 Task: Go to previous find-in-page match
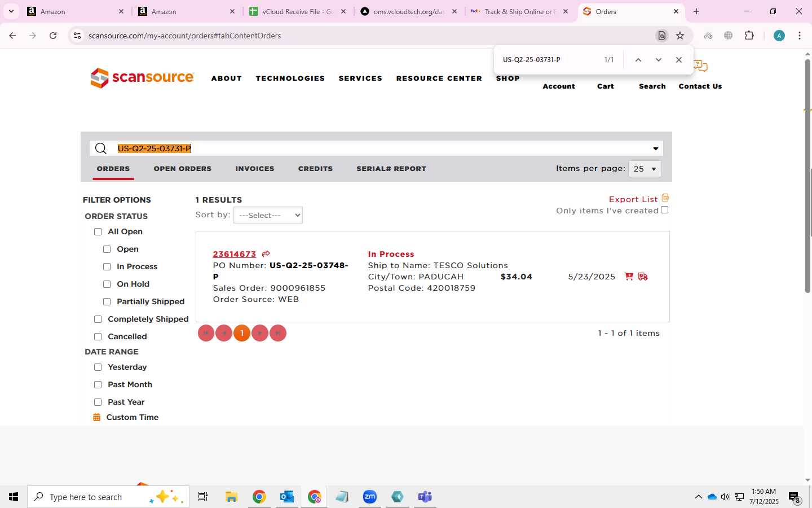(x=638, y=60)
